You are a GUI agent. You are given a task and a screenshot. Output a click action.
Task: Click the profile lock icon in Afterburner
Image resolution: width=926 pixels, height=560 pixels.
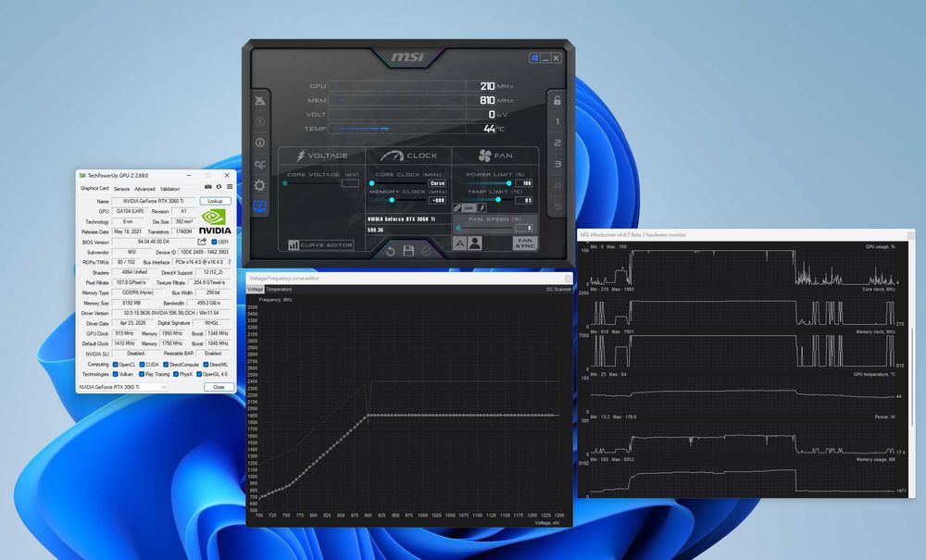click(x=557, y=100)
